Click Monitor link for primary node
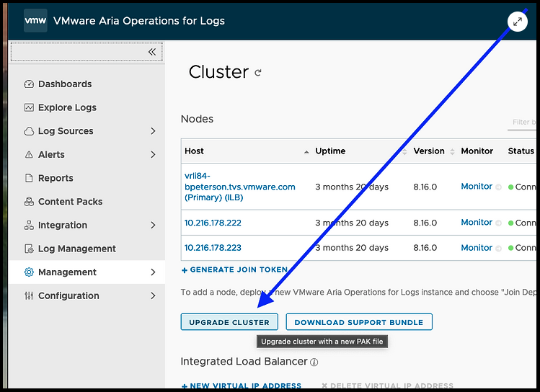Image resolution: width=540 pixels, height=392 pixels. (477, 186)
